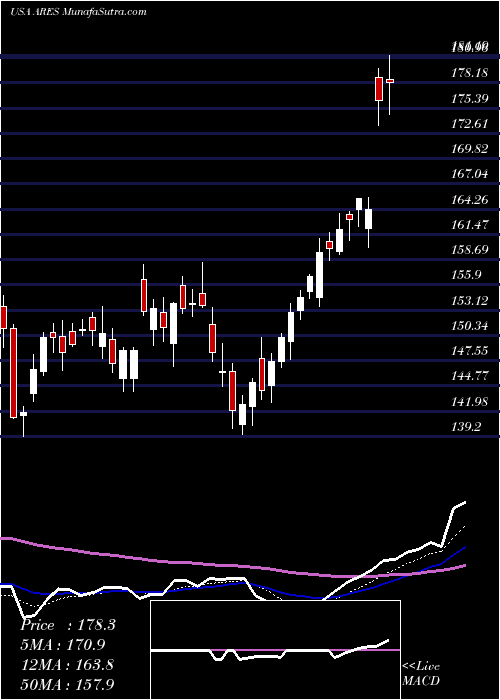Click the 169.82 price axis label
500x700 pixels.
tap(470, 149)
